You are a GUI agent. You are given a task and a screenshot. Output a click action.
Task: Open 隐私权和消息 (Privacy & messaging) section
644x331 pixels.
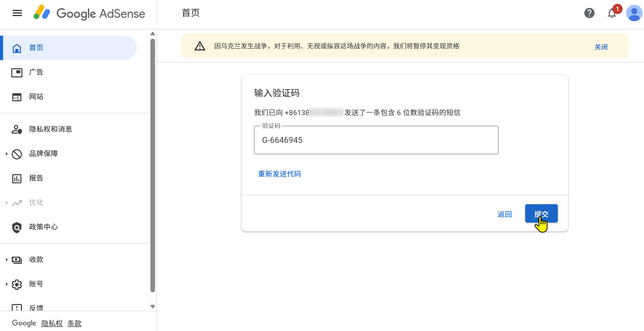tap(50, 129)
